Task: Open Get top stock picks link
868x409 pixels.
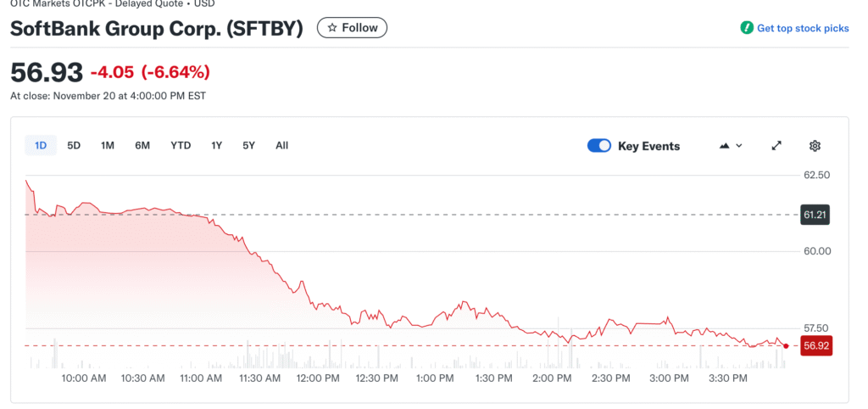Action: click(x=802, y=28)
